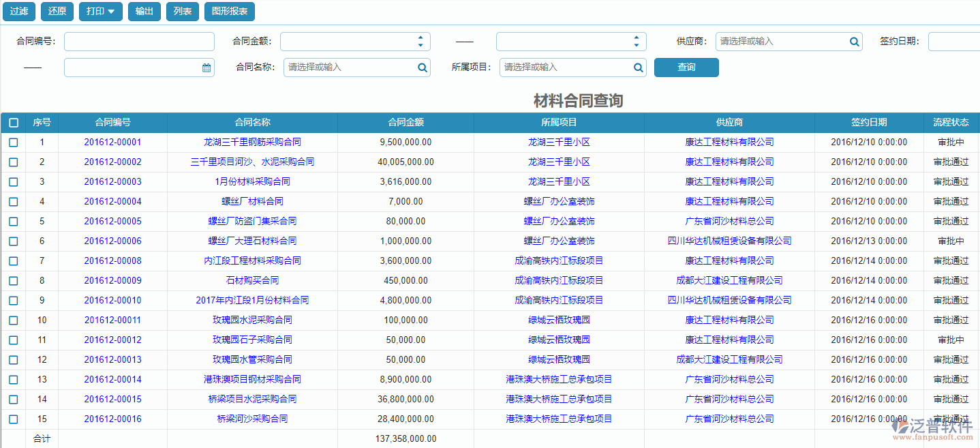The width and height of the screenshot is (980, 448).
Task: Open contract link 201612-00001
Action: pos(112,142)
